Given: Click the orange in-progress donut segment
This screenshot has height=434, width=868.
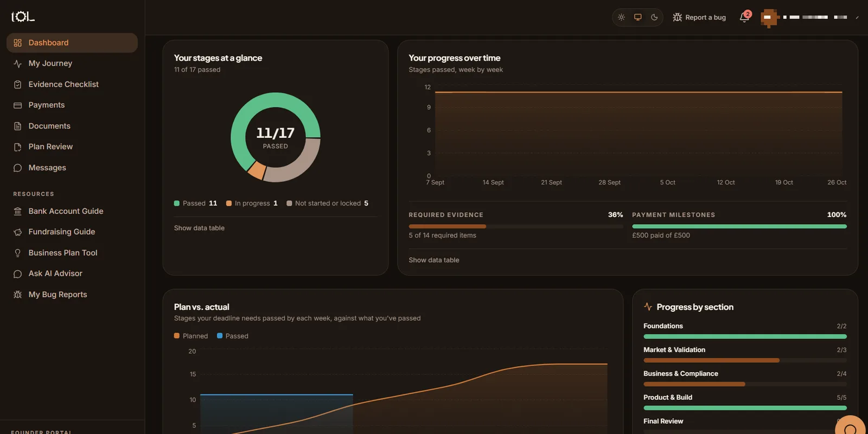Looking at the screenshot, I should 257,170.
